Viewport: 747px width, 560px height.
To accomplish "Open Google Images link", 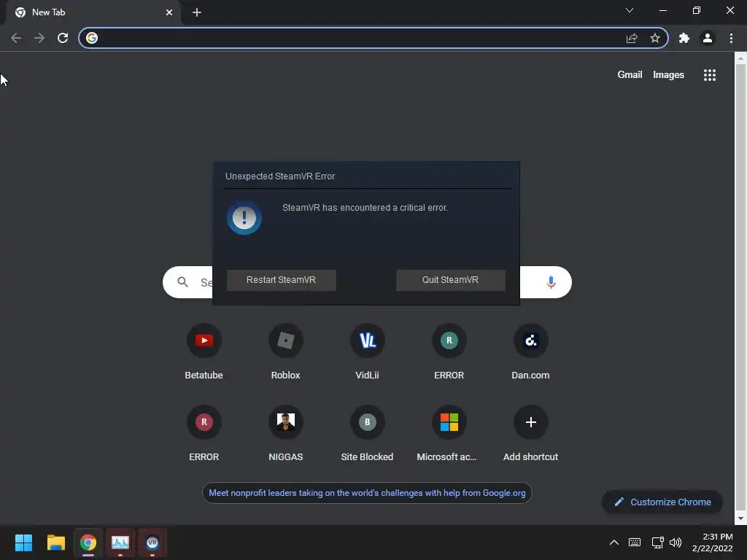I will click(x=668, y=75).
